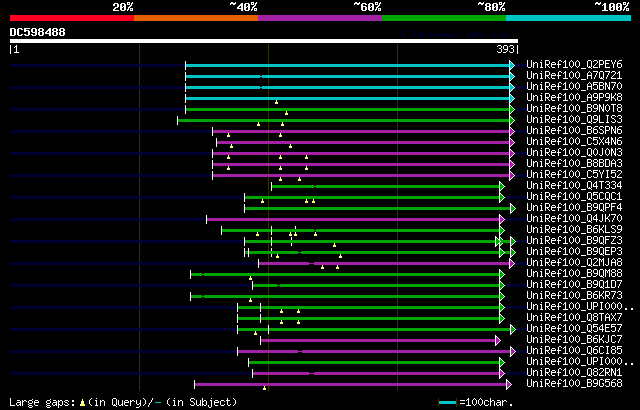This screenshot has width=640, height=410.
Task: Click the Large gaps legend text
Action: pyautogui.click(x=123, y=403)
